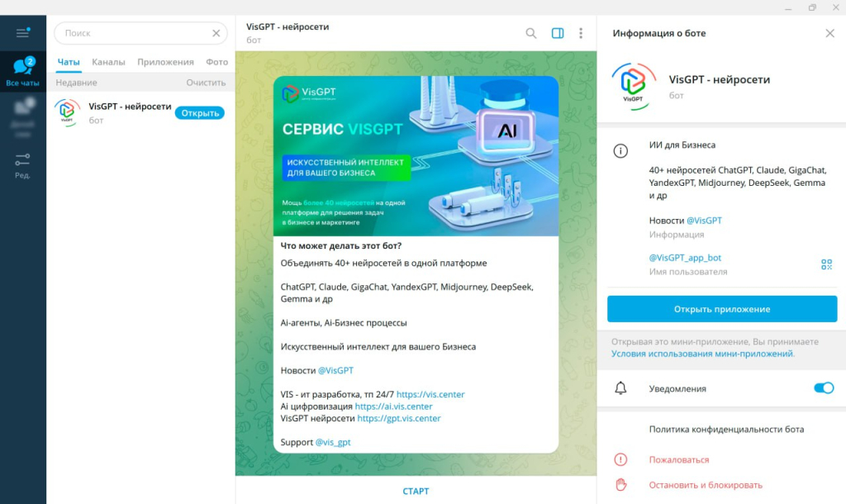Screen dimensions: 846x504
Task: Toggle the split-view panel icon in header
Action: [x=557, y=32]
